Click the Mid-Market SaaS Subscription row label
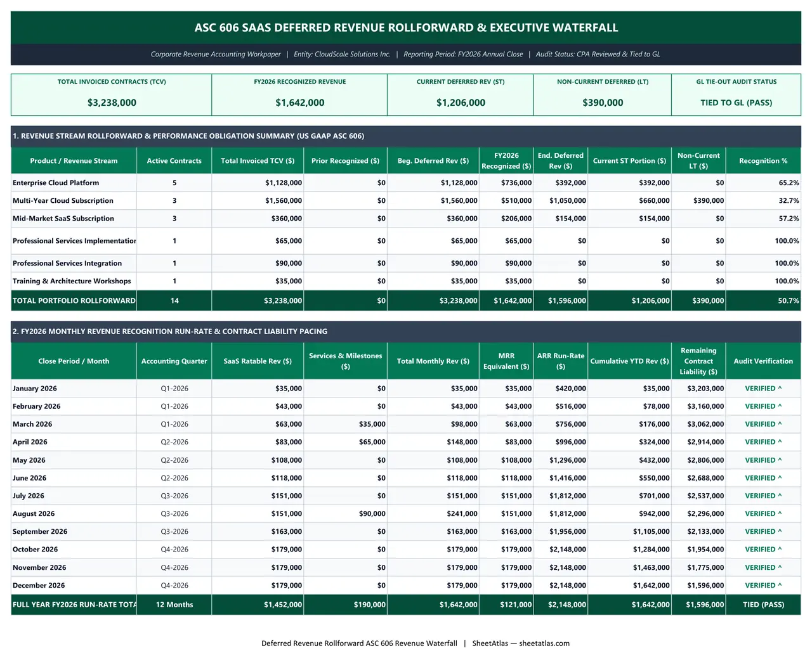The width and height of the screenshot is (812, 658). [63, 218]
